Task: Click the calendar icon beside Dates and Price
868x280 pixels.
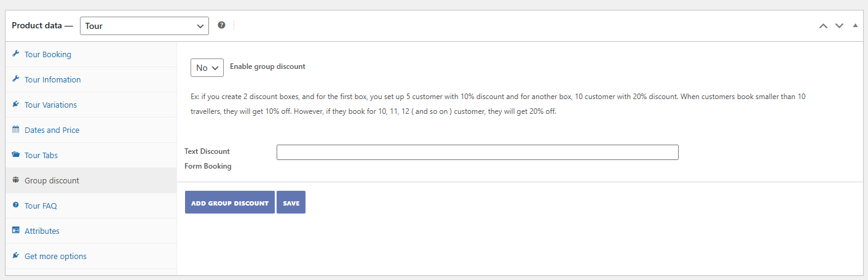Action: tap(16, 130)
